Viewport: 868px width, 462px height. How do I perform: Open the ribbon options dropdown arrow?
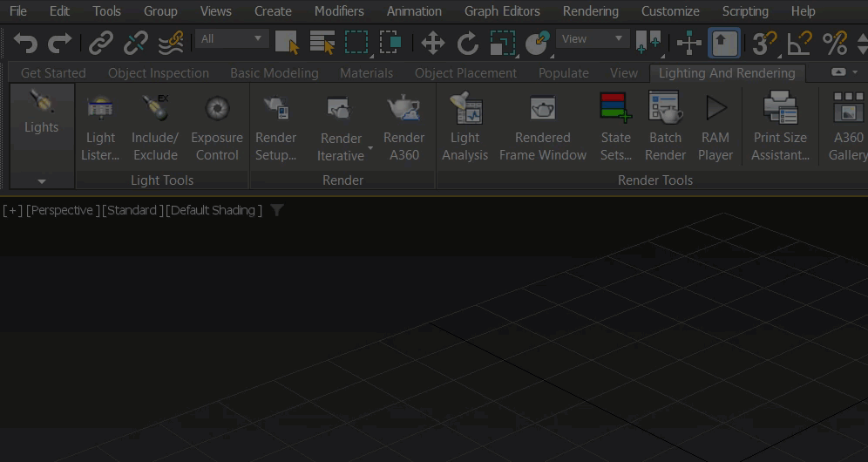(855, 72)
